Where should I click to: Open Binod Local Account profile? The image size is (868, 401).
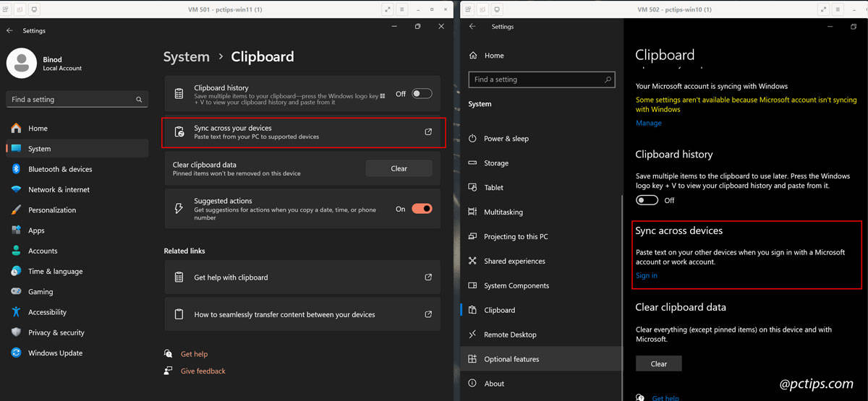45,64
